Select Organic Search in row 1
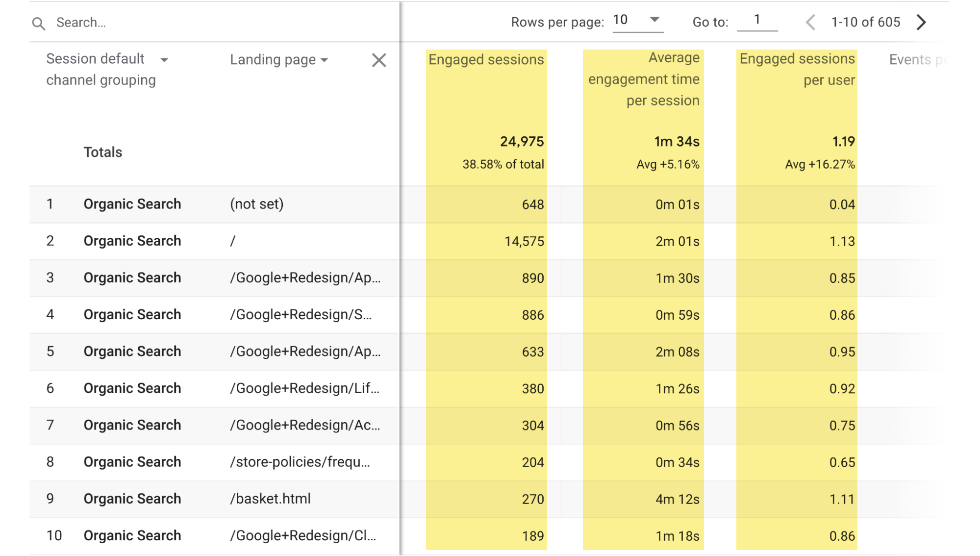The height and width of the screenshot is (556, 980). [x=132, y=204]
